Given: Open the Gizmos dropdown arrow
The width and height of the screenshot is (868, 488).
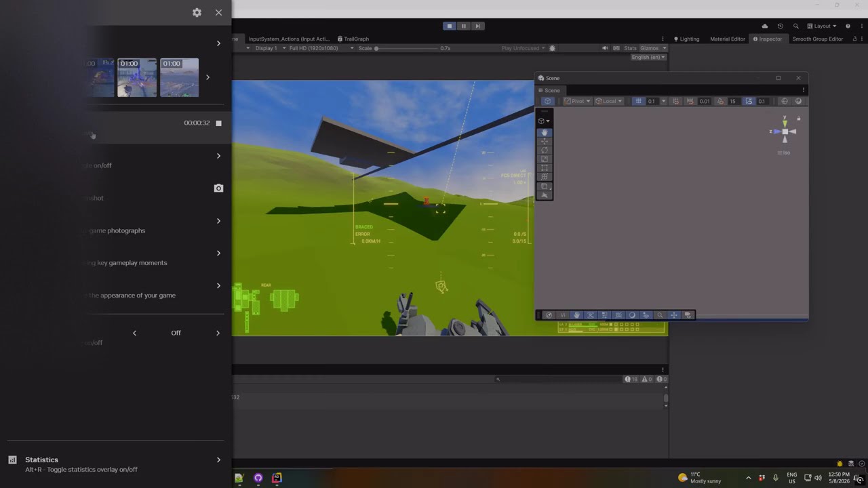Looking at the screenshot, I should point(664,48).
